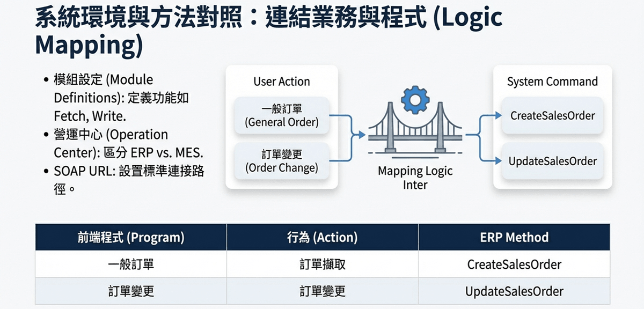The width and height of the screenshot is (644, 309).
Task: Select the 一般訂單 (General Order) box
Action: 282,115
